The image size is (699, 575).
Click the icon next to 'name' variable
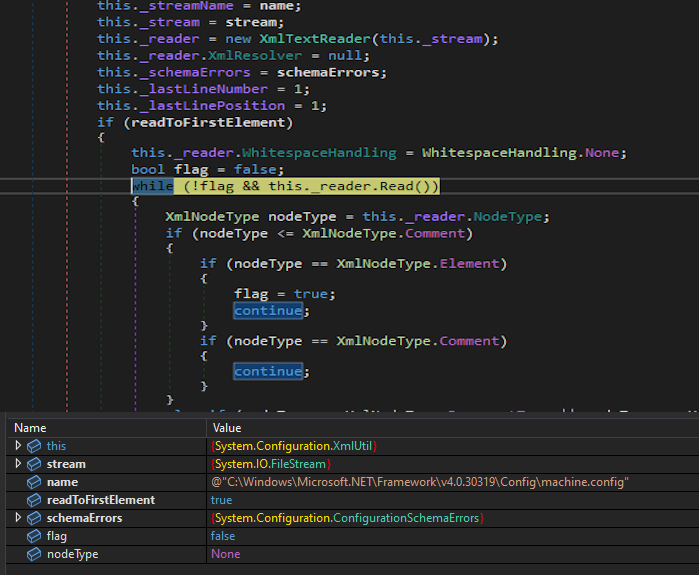[x=34, y=482]
